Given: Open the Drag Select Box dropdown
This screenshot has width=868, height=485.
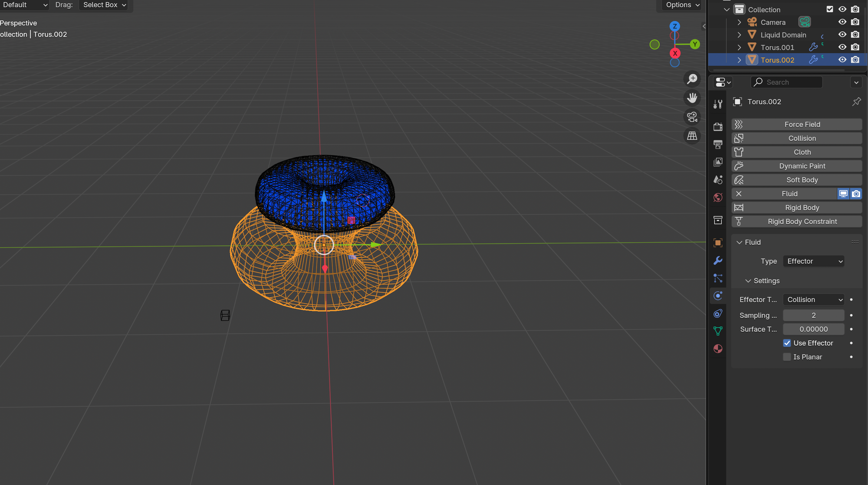Looking at the screenshot, I should (x=104, y=5).
